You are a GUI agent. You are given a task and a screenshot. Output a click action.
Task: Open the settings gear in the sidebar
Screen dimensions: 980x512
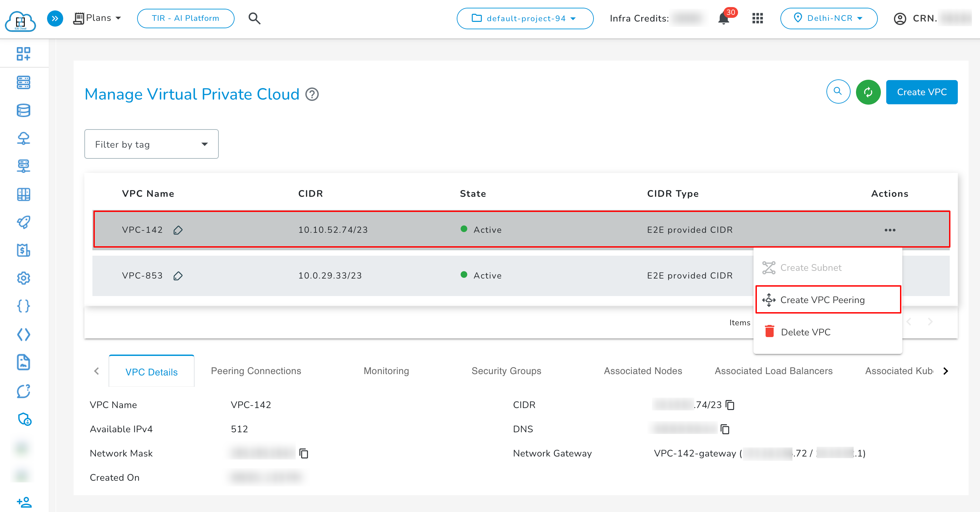(23, 278)
